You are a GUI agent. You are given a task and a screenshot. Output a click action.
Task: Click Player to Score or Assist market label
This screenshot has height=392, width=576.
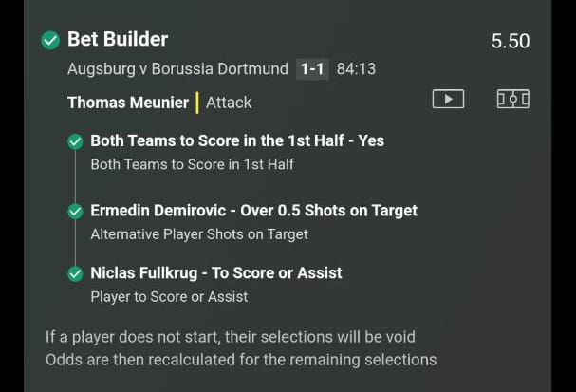click(x=169, y=297)
